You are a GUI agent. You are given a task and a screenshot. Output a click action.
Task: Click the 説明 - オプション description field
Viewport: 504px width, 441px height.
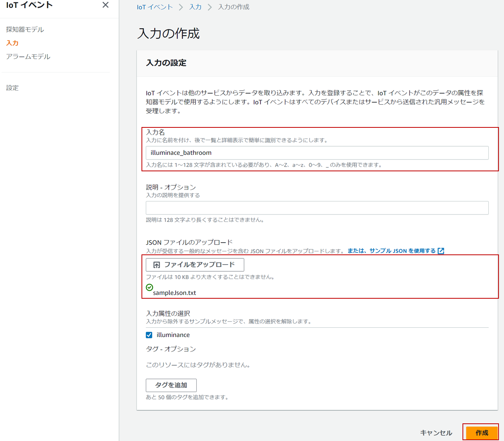pyautogui.click(x=317, y=208)
